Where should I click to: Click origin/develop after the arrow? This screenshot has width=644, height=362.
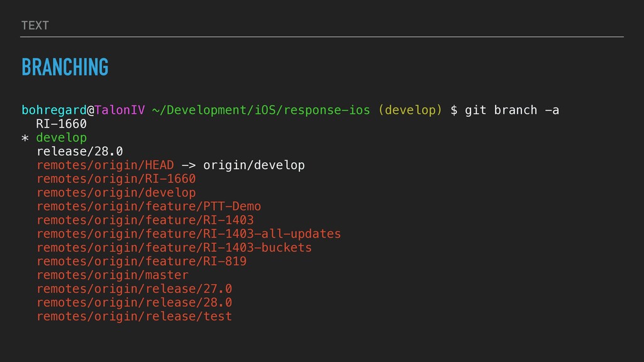[253, 165]
